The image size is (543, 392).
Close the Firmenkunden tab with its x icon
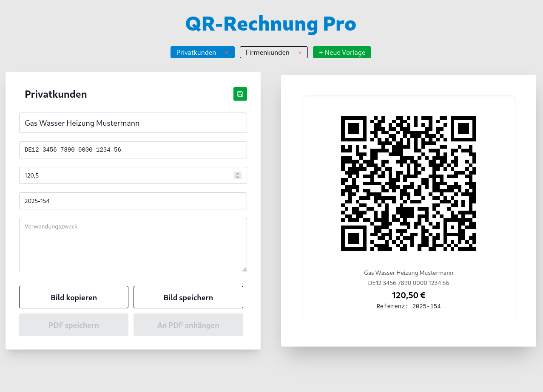[300, 52]
